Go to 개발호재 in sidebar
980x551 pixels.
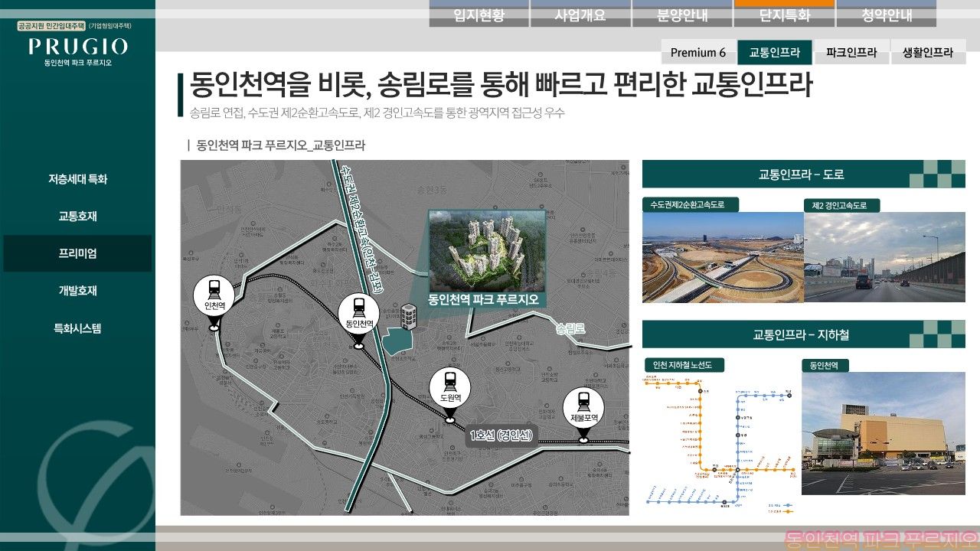77,291
